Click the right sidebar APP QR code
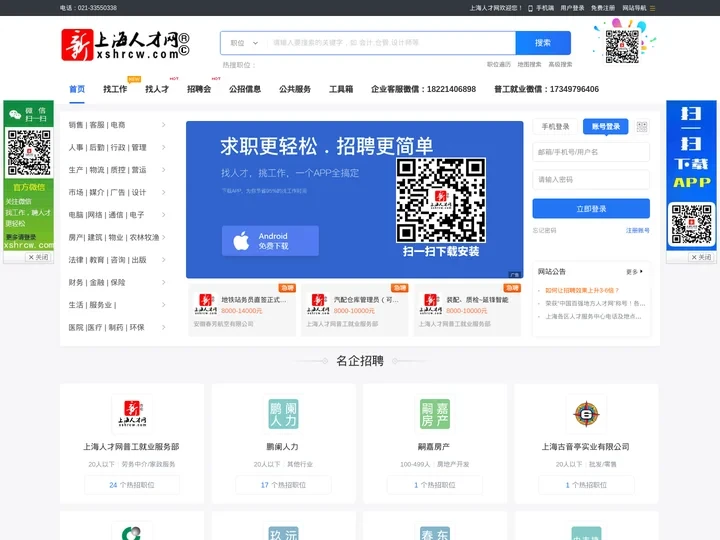The height and width of the screenshot is (540, 720). tap(691, 224)
